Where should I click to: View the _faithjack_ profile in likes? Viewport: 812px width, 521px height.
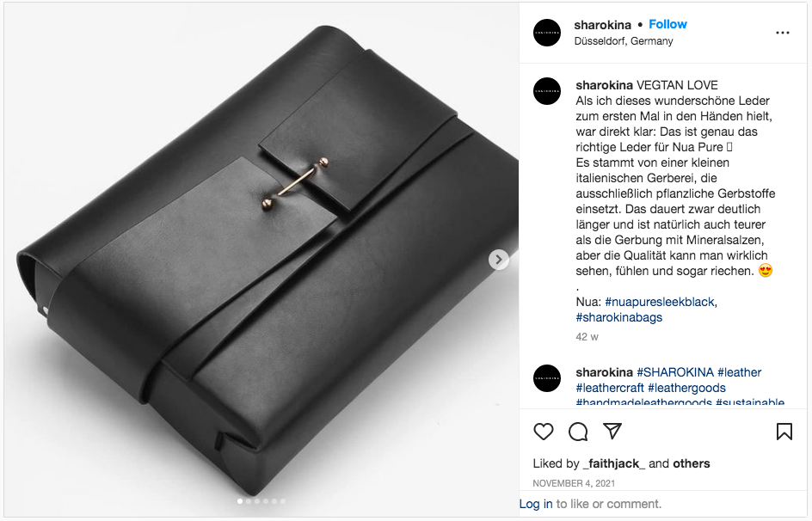click(613, 463)
